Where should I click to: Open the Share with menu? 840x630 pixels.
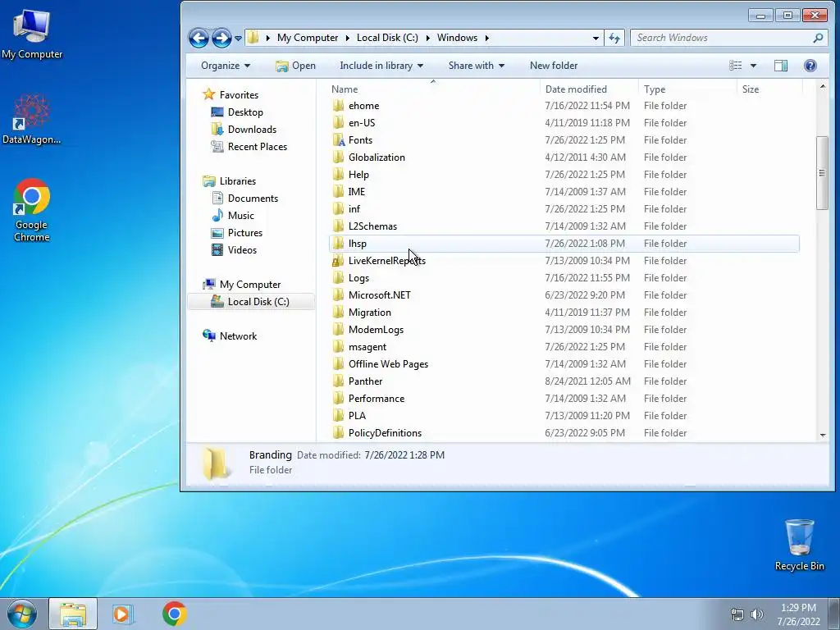point(477,66)
